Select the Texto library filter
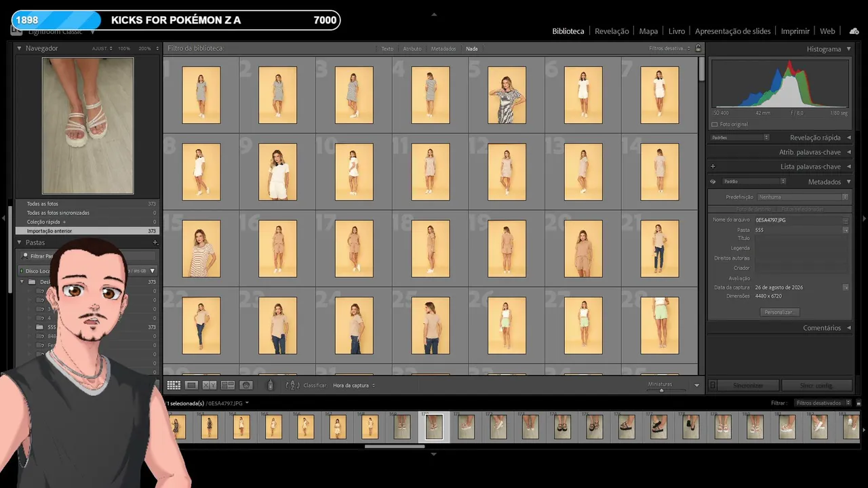Image resolution: width=868 pixels, height=488 pixels. click(x=387, y=49)
